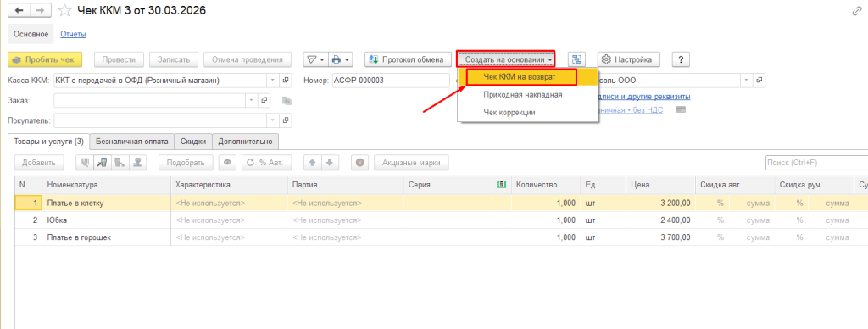Move row up with arrow icon
868x329 pixels.
[x=312, y=163]
